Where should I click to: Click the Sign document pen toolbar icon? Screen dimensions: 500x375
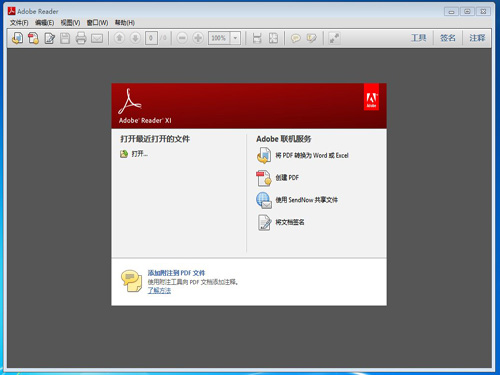[x=50, y=38]
